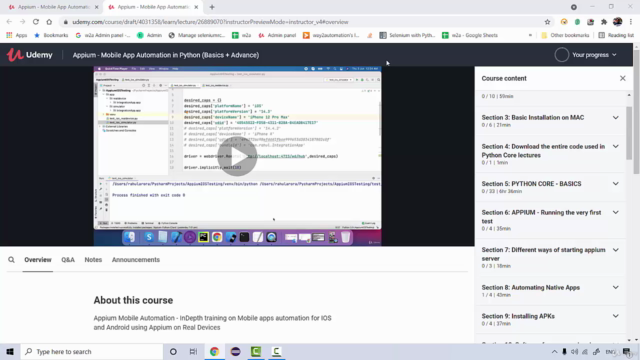Bookmark this page with the star icon
This screenshot has width=640, height=360.
pyautogui.click(x=547, y=22)
